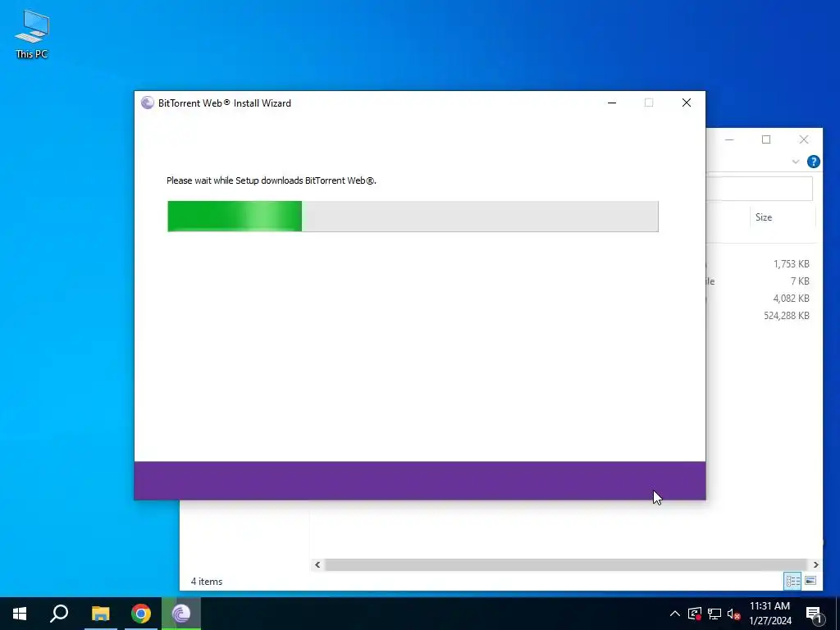Open the muted volume tray icon
This screenshot has width=840, height=630.
(734, 614)
